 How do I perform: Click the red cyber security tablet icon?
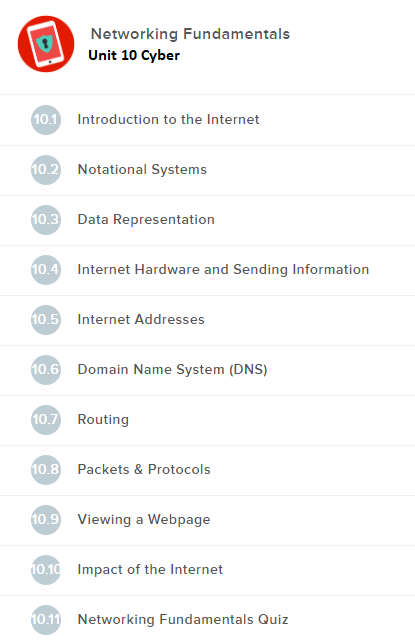pos(46,44)
